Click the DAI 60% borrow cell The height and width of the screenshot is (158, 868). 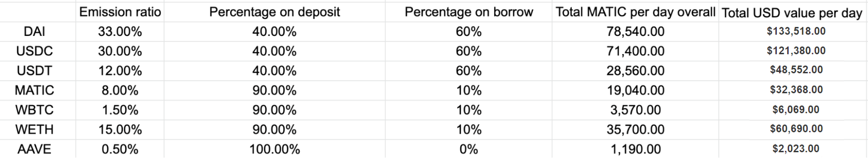pyautogui.click(x=469, y=32)
